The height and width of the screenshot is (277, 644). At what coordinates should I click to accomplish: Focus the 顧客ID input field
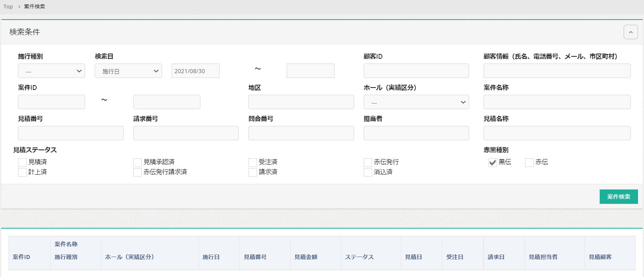click(416, 71)
